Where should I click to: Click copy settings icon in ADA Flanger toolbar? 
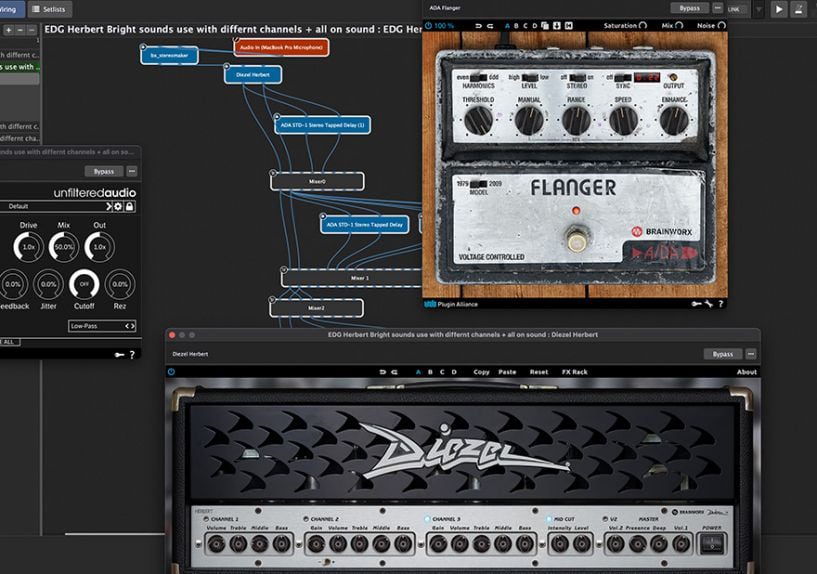click(x=545, y=26)
